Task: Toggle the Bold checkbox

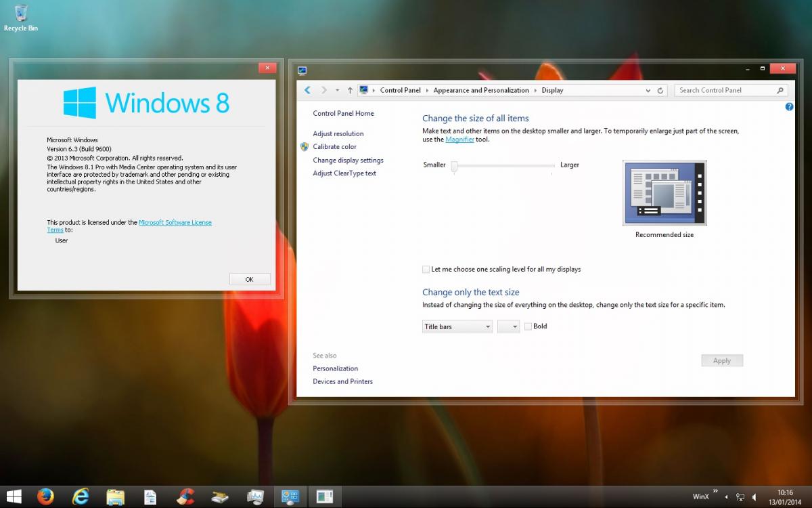Action: [528, 326]
